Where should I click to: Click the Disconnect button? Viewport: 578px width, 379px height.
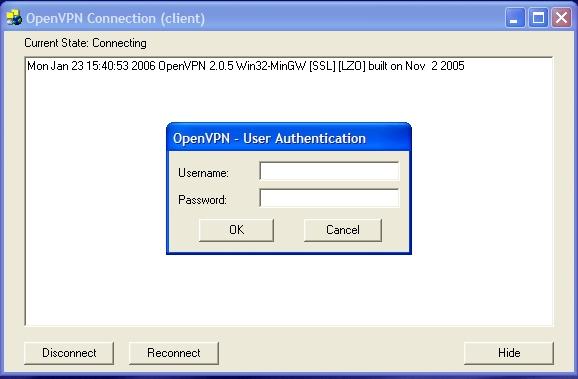coord(69,353)
